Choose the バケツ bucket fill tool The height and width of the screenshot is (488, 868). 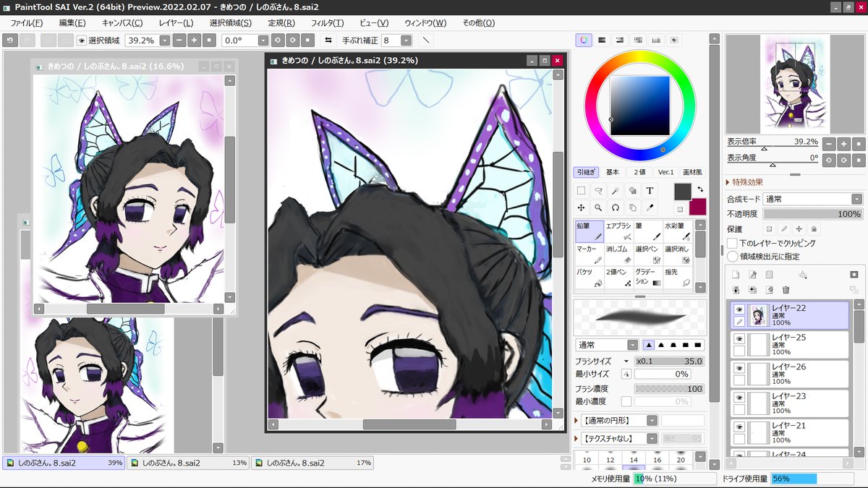coord(589,278)
